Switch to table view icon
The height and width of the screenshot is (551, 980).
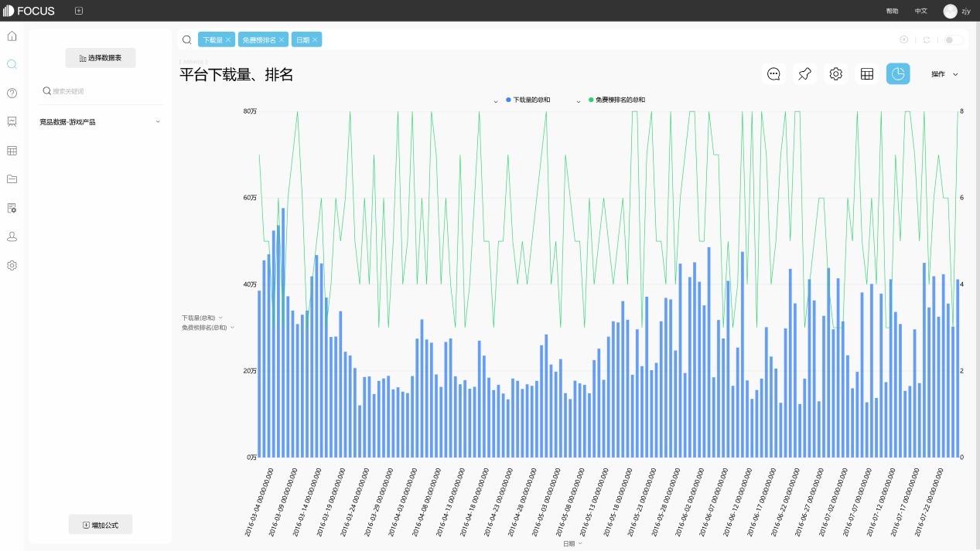tap(867, 74)
